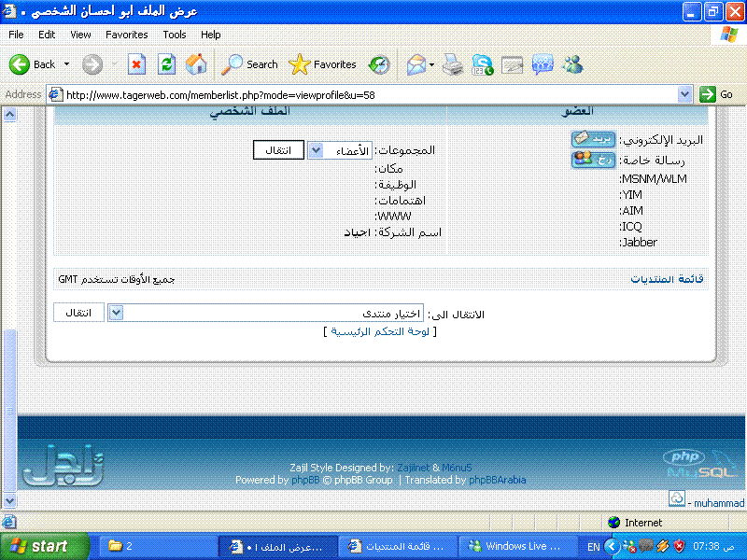
Task: Refresh the current page
Action: pos(166,64)
